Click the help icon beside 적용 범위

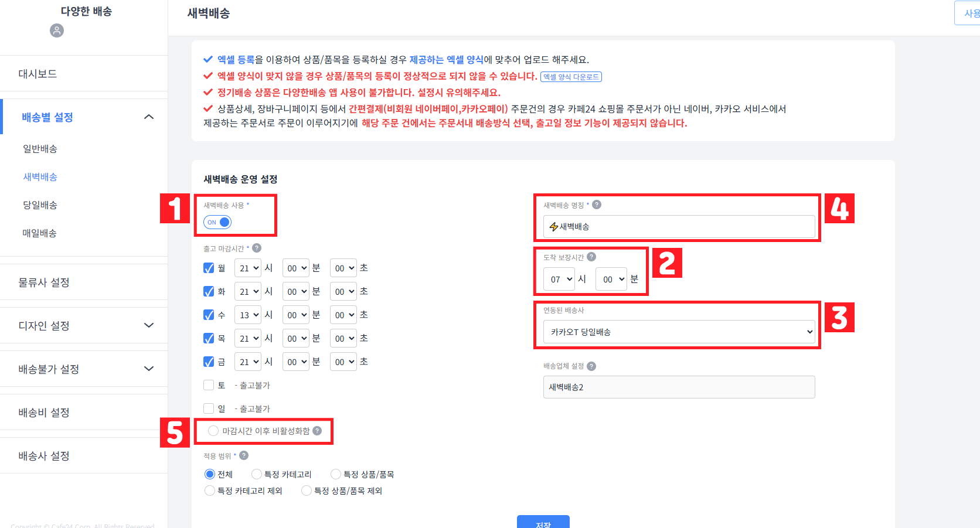[243, 455]
